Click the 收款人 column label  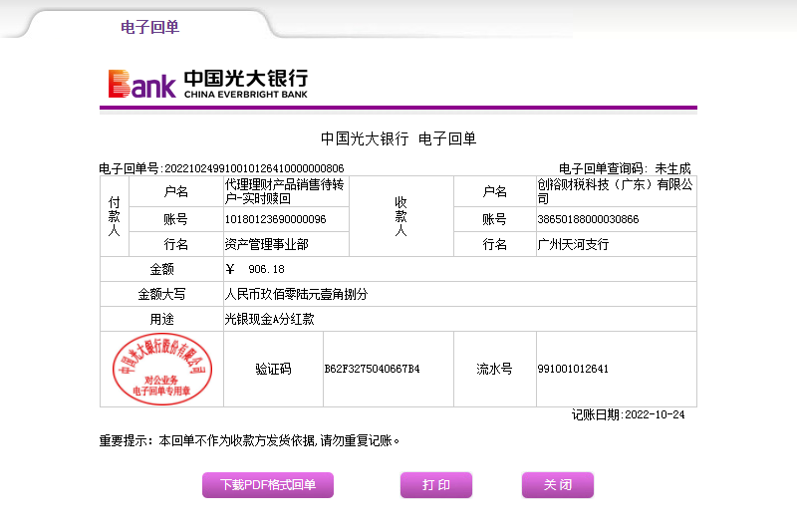401,216
